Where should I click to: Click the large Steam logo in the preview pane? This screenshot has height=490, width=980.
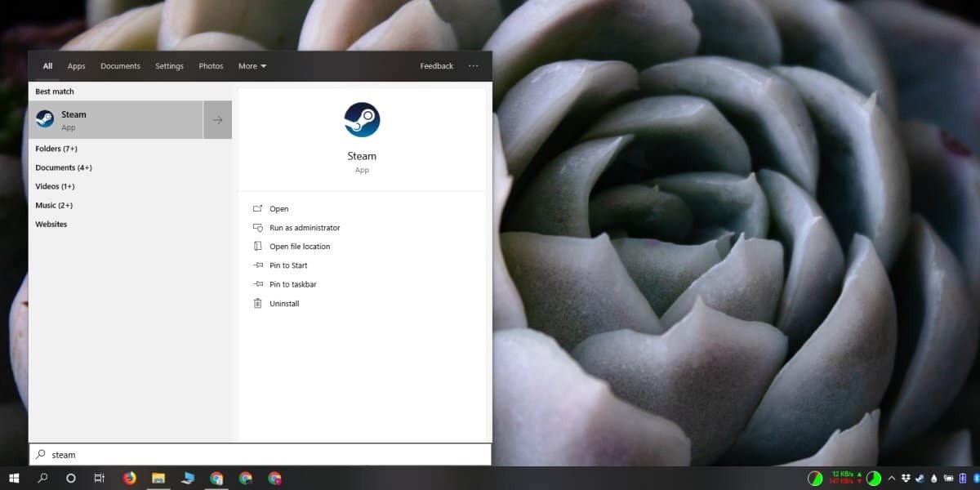tap(362, 119)
